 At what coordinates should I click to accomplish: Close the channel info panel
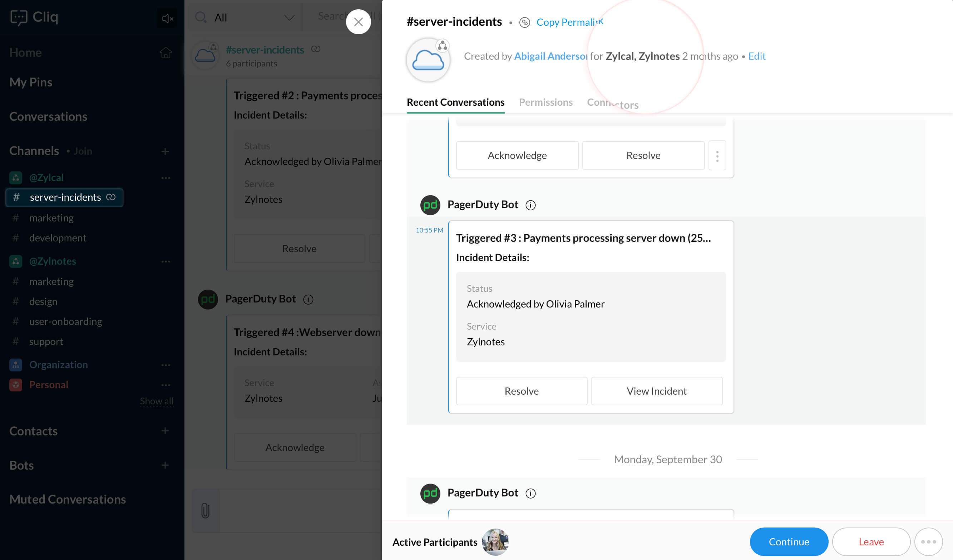(x=358, y=22)
